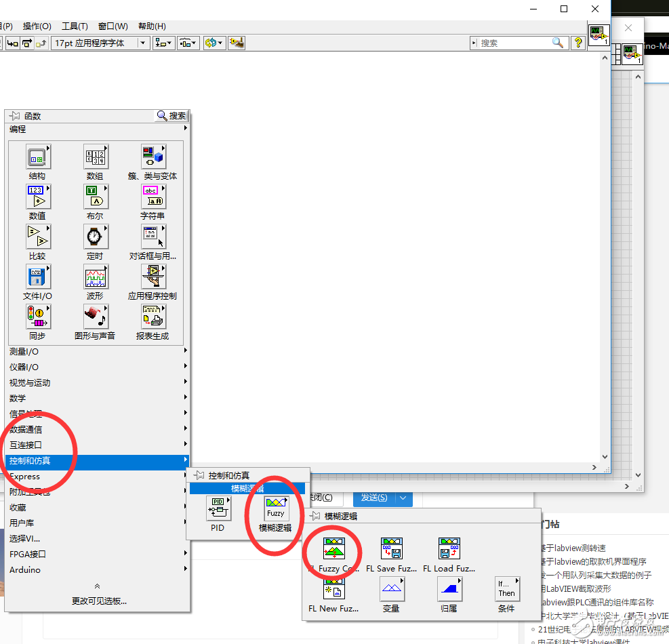Pin the 函数 palette with thumbtack
Image resolution: width=669 pixels, height=644 pixels.
pyautogui.click(x=14, y=116)
